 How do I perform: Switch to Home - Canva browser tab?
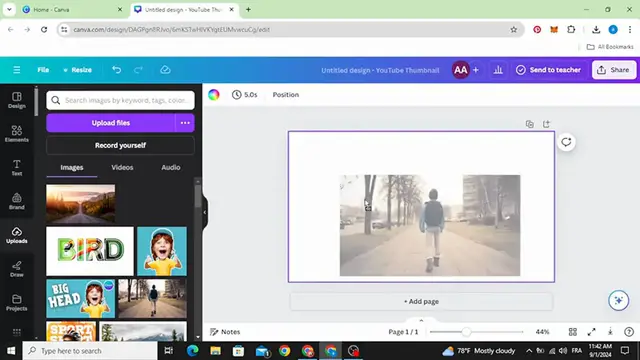click(x=72, y=9)
